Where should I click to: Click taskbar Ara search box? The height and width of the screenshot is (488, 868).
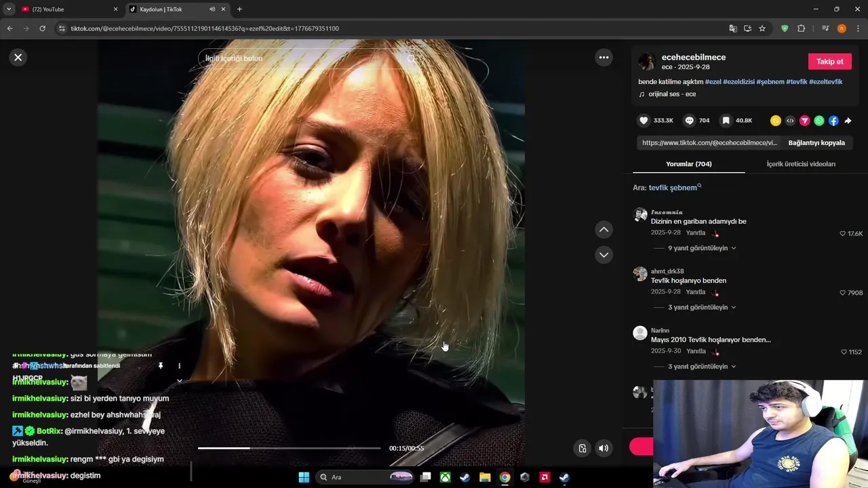click(x=366, y=477)
